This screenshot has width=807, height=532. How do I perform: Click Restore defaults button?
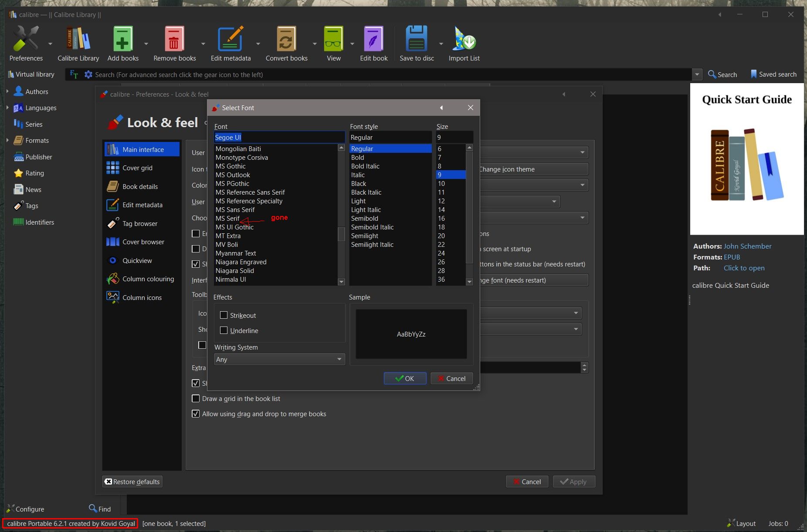(132, 481)
